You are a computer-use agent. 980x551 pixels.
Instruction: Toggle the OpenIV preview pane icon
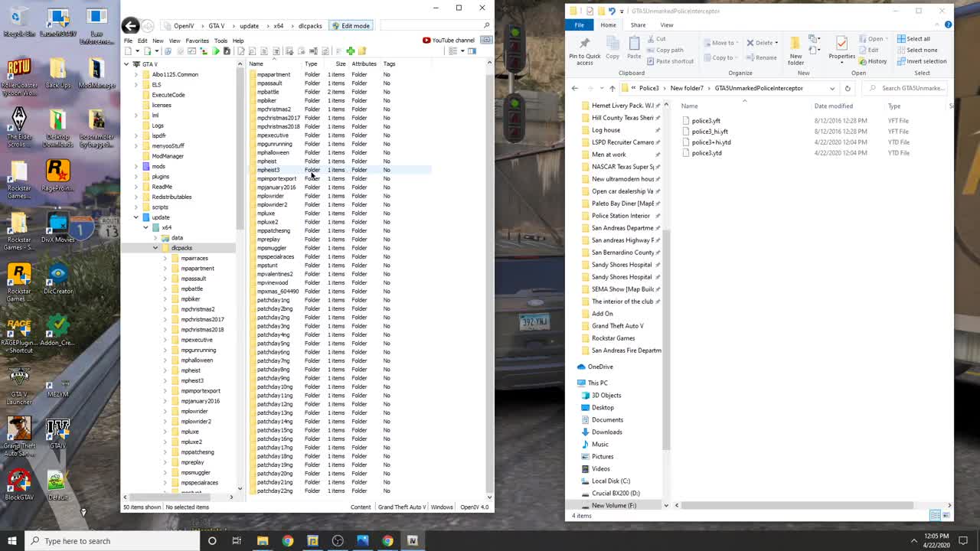click(472, 51)
